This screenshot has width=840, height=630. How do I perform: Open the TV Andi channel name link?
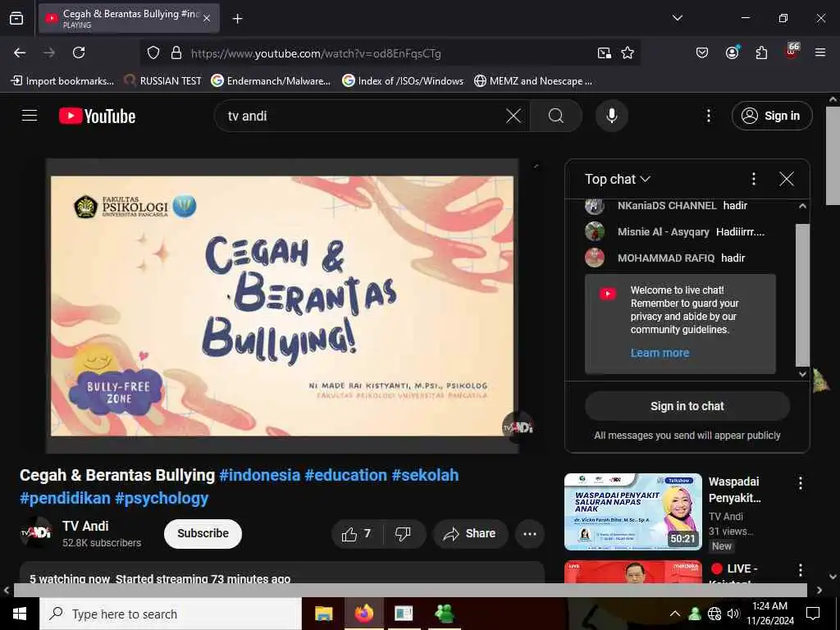(x=85, y=526)
